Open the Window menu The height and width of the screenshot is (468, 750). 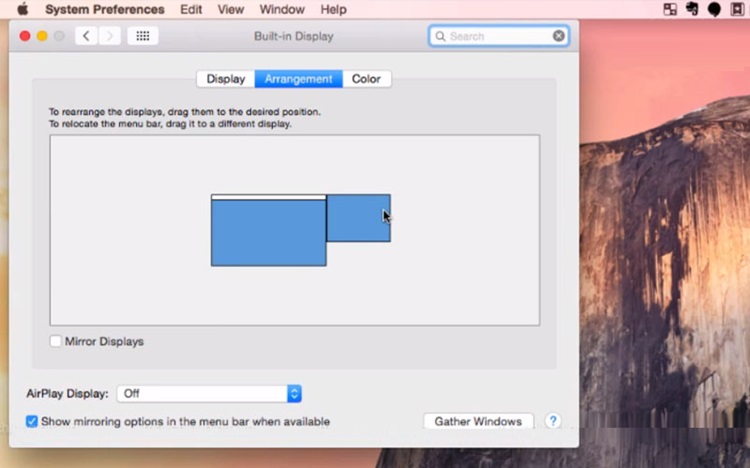pos(282,9)
